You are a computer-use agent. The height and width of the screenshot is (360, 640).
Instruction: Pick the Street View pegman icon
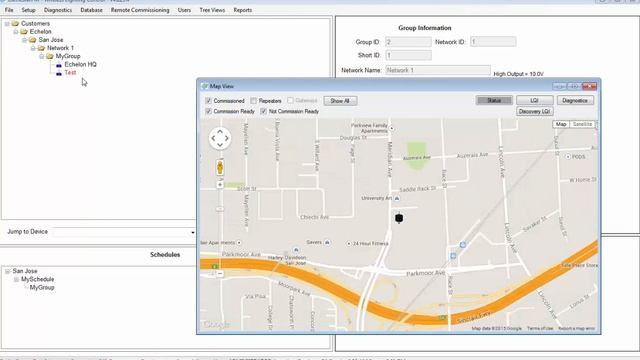pyautogui.click(x=220, y=168)
